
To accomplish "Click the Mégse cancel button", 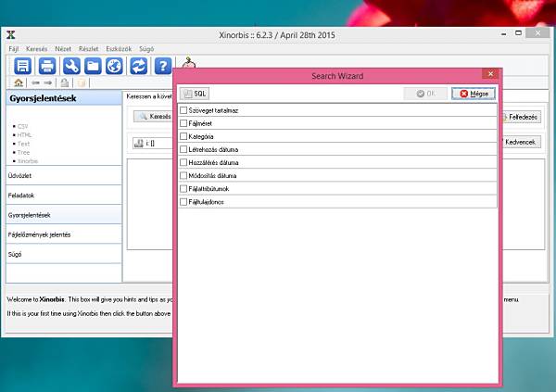I will click(x=474, y=94).
